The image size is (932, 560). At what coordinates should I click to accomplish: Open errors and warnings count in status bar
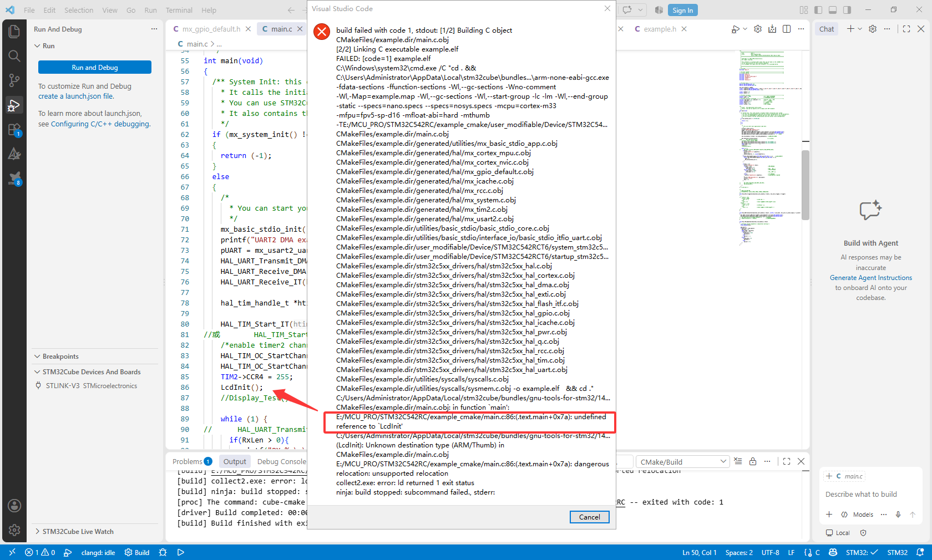pos(40,552)
